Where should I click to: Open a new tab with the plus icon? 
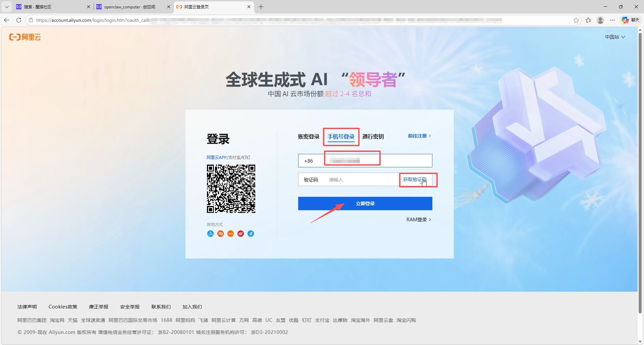coord(261,7)
